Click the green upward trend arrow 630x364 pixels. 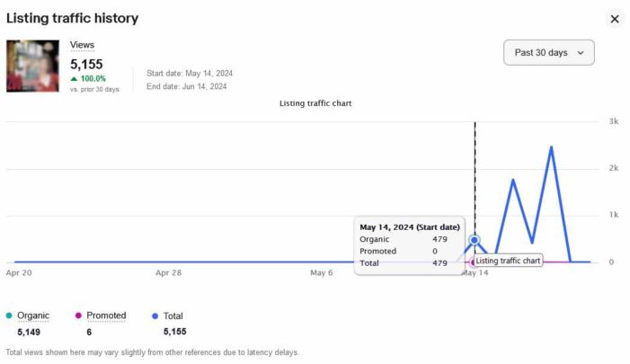pos(75,79)
